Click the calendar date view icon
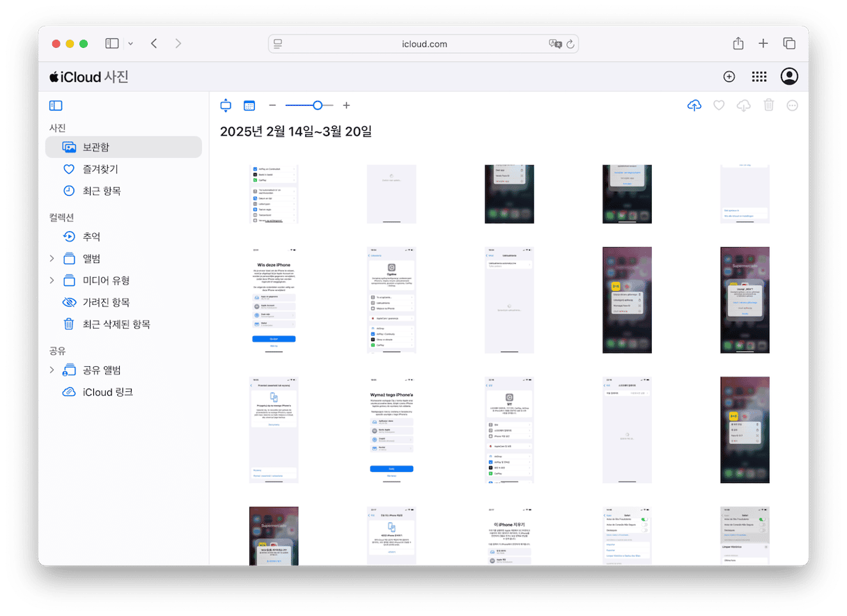847x616 pixels. (249, 106)
